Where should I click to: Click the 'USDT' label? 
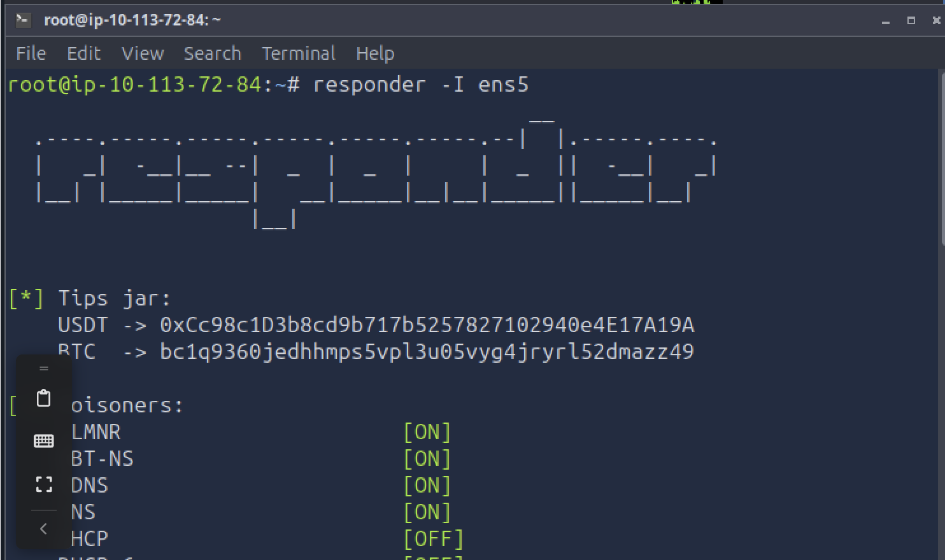tap(83, 325)
